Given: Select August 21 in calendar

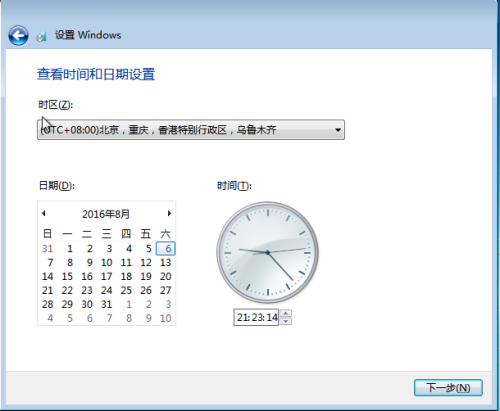Looking at the screenshot, I should click(x=47, y=290).
